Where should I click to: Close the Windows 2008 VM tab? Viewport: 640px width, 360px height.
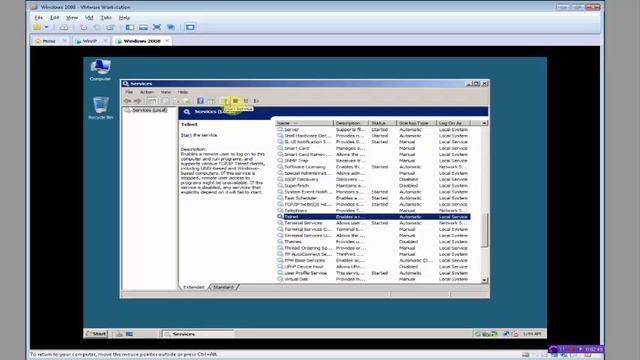pyautogui.click(x=167, y=41)
